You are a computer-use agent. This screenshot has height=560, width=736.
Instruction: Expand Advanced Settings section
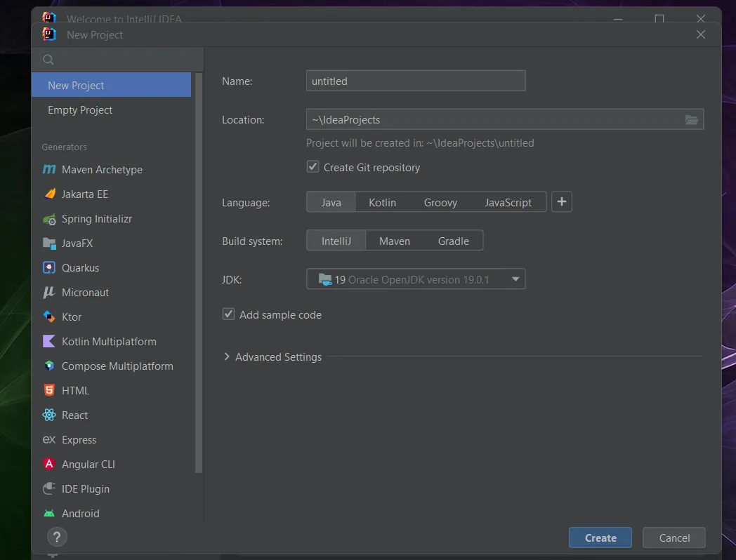pyautogui.click(x=227, y=357)
